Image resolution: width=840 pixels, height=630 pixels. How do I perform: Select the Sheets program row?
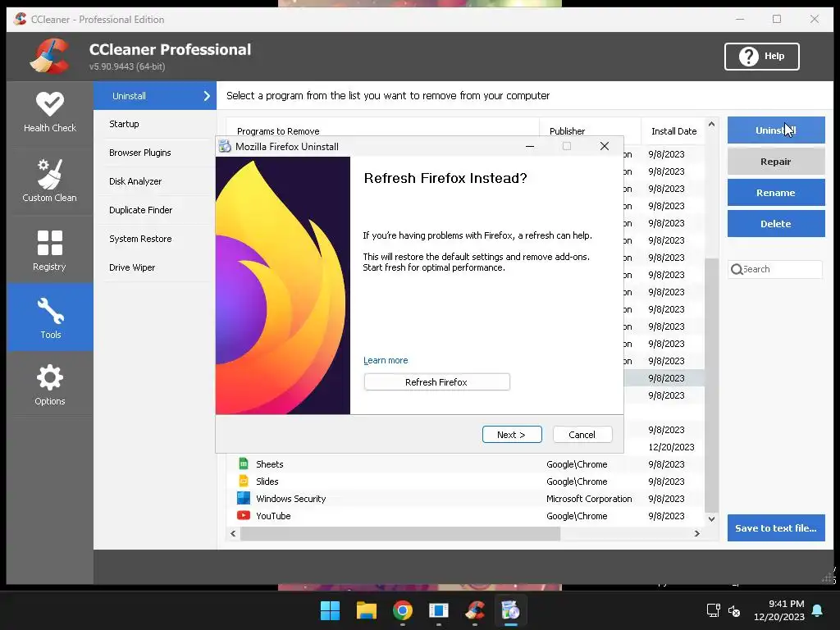tap(465, 464)
